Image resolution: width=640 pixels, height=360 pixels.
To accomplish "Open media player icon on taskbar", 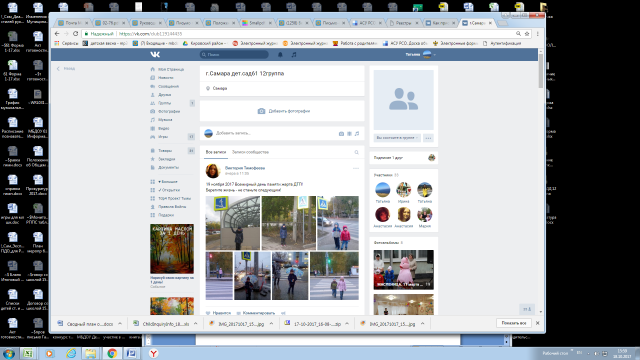I will (x=49, y=353).
